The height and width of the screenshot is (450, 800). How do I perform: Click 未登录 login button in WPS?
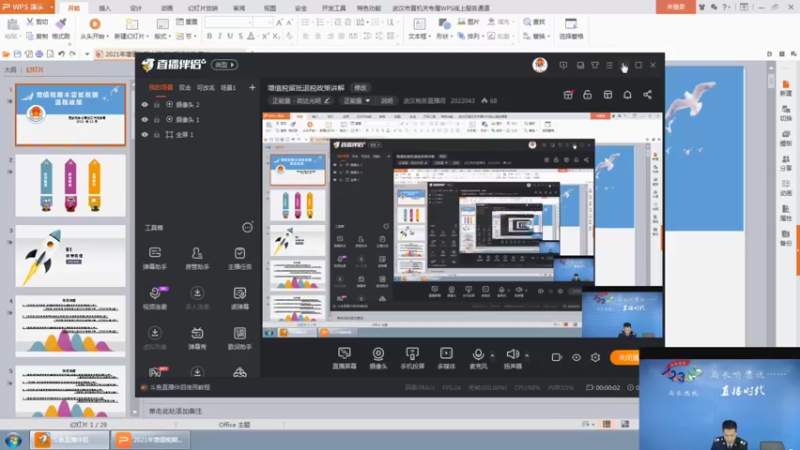coord(676,7)
